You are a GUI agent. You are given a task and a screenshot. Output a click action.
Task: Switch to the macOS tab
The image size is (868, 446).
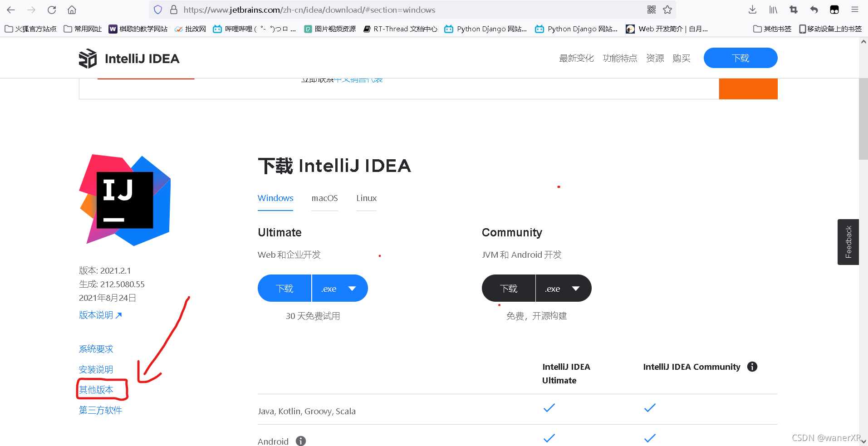click(x=325, y=198)
